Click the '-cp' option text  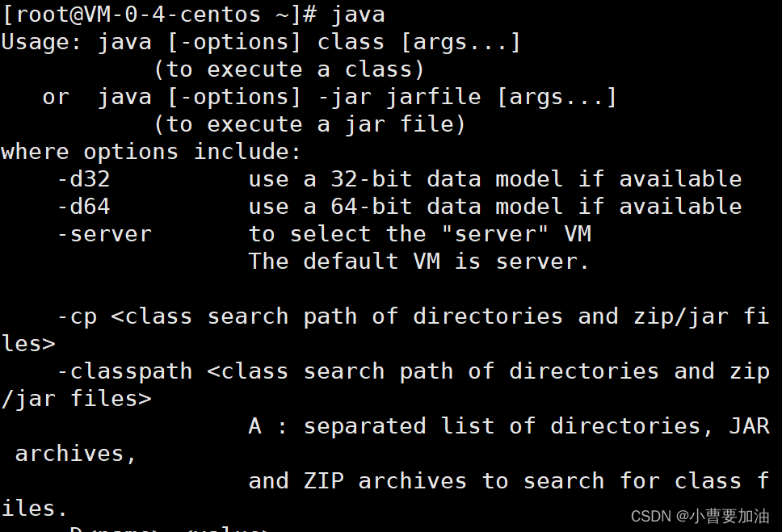[77, 317]
